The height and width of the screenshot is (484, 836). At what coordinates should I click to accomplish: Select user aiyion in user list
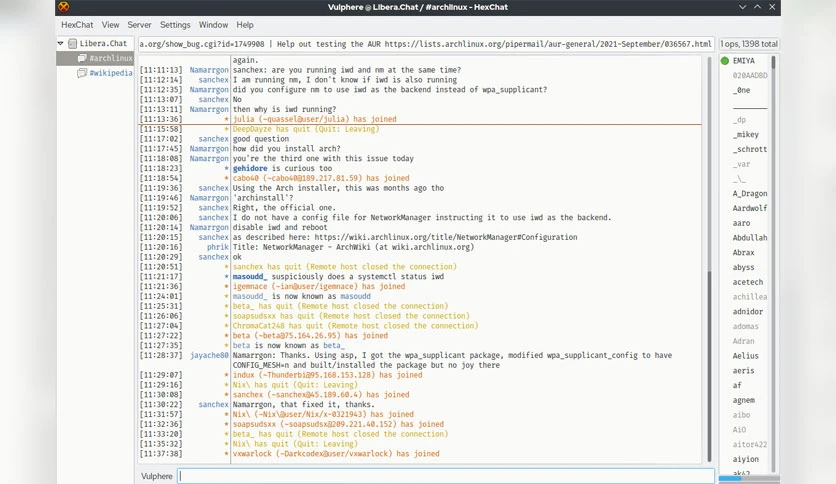click(745, 459)
